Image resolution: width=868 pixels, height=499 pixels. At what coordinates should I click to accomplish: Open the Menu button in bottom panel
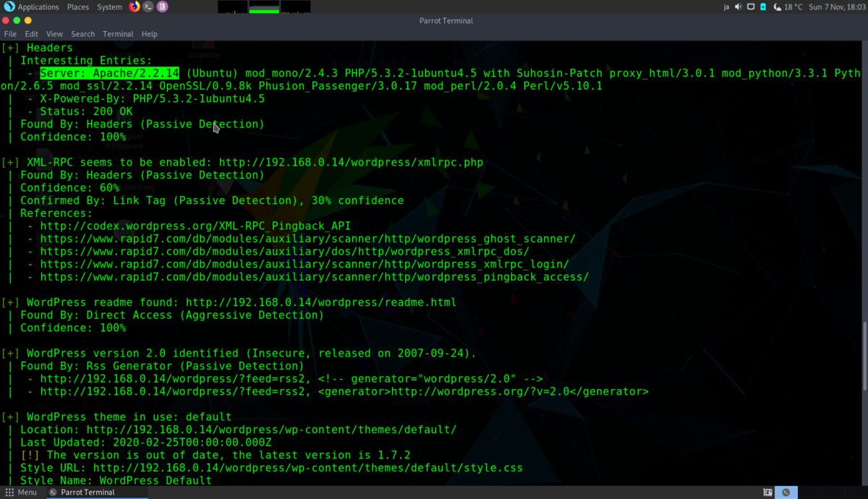[x=21, y=492]
